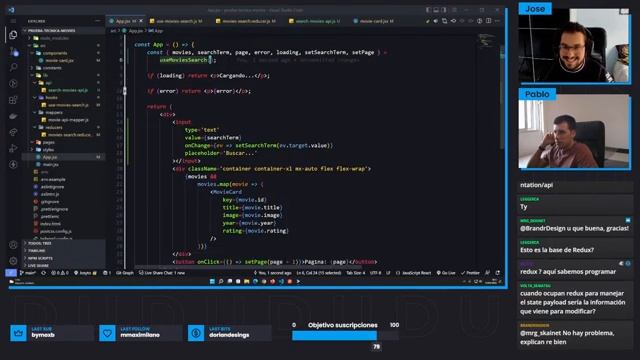The width and height of the screenshot is (640, 360).
Task: Click Go Live in the status bar
Action: 446,273
